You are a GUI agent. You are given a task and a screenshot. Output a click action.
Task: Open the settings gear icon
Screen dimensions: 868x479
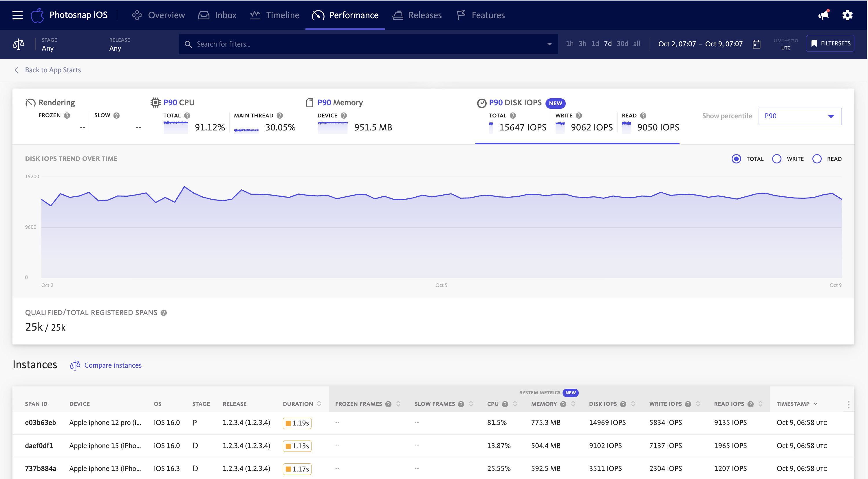(847, 15)
